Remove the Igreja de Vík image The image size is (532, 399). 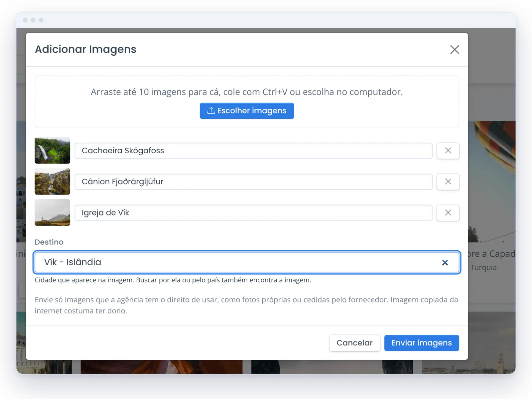[448, 212]
